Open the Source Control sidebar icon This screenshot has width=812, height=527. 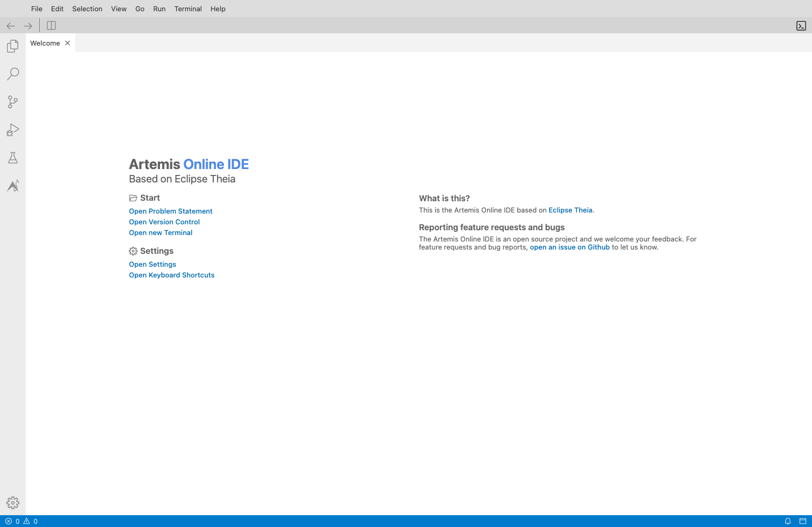pos(13,102)
